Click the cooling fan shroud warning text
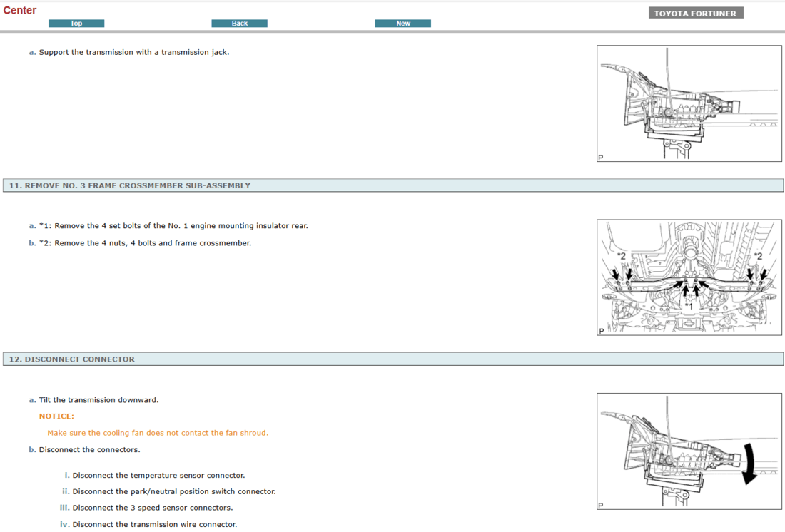 pos(158,433)
